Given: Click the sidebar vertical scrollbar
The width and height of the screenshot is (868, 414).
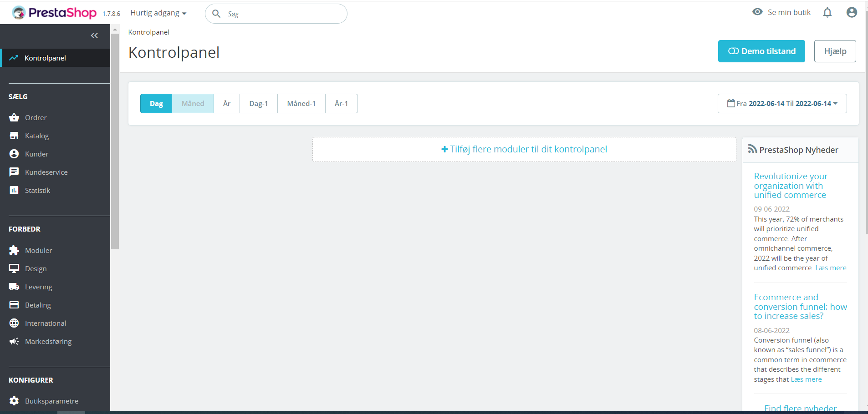Looking at the screenshot, I should coord(115,141).
